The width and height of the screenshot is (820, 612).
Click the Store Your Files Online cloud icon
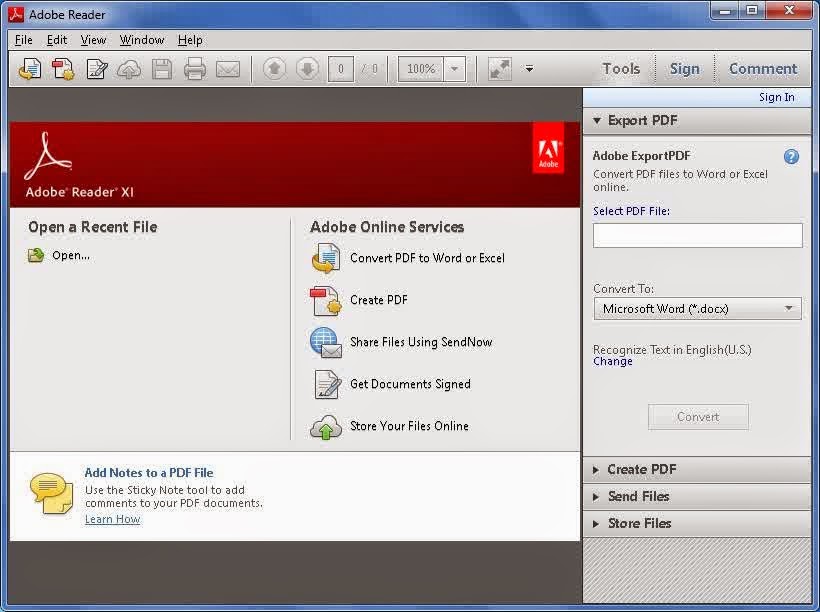tap(326, 427)
